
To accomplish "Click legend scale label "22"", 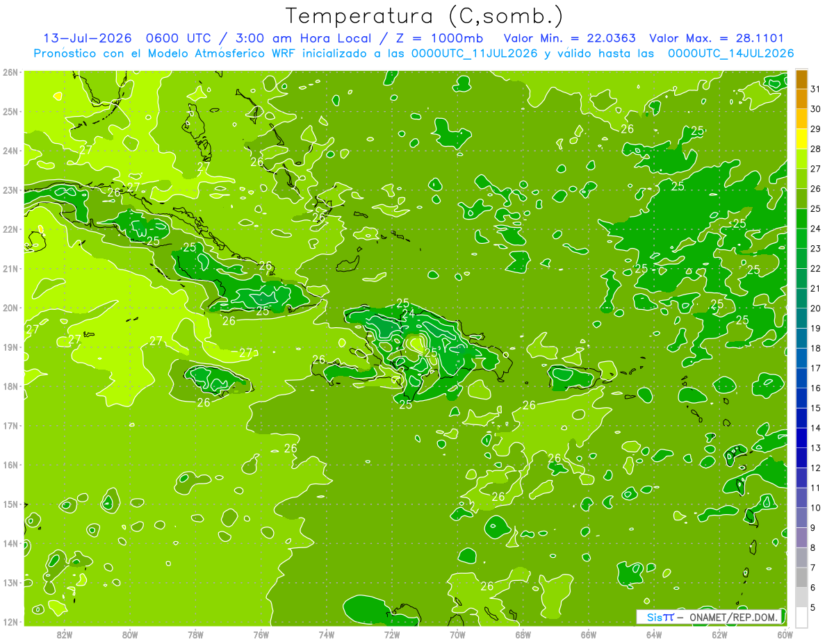I will pyautogui.click(x=815, y=268).
